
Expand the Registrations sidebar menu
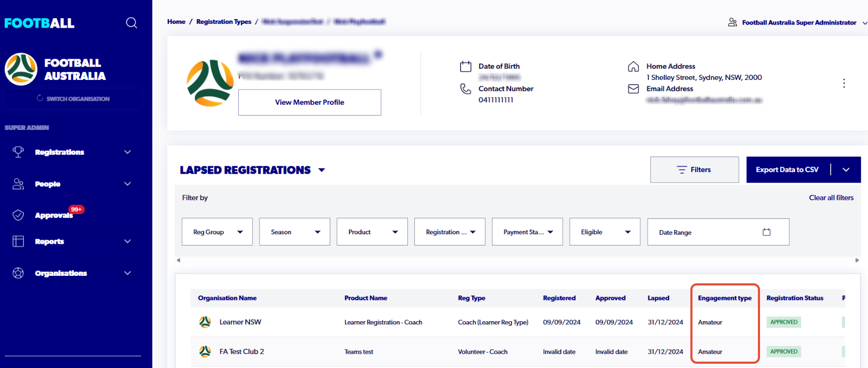(128, 152)
